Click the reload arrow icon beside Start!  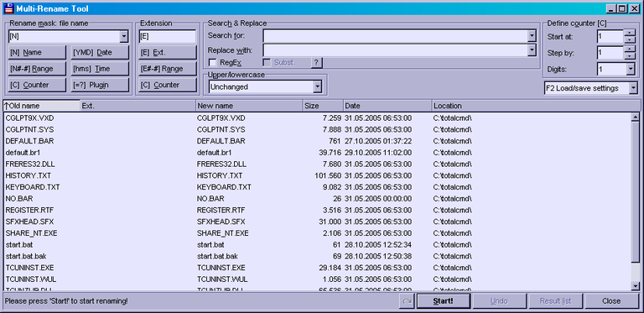click(x=407, y=301)
